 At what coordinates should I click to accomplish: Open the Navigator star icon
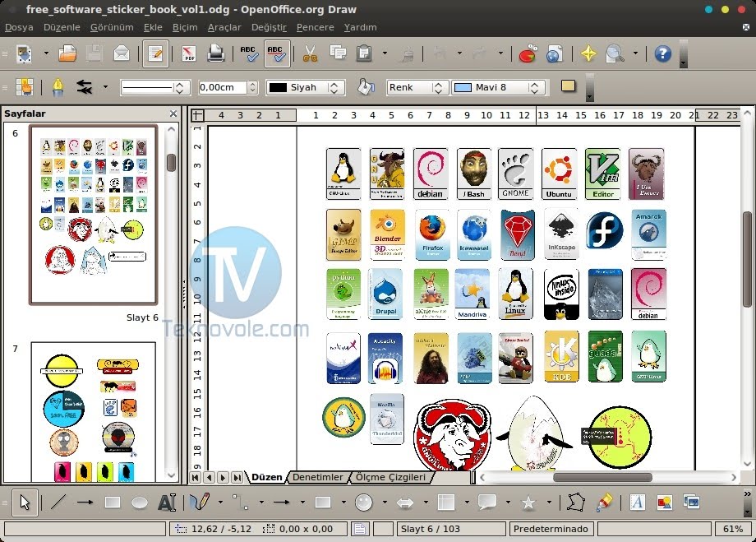588,53
